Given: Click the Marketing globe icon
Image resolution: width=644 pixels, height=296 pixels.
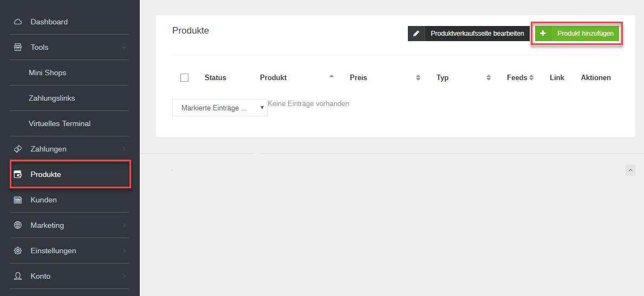Looking at the screenshot, I should tap(18, 225).
